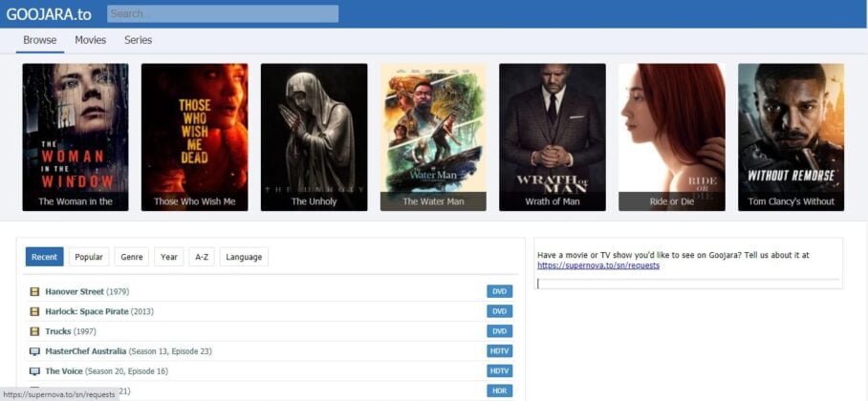Image resolution: width=868 pixels, height=401 pixels.
Task: Click HDTV badge on The Voice row
Action: click(500, 371)
